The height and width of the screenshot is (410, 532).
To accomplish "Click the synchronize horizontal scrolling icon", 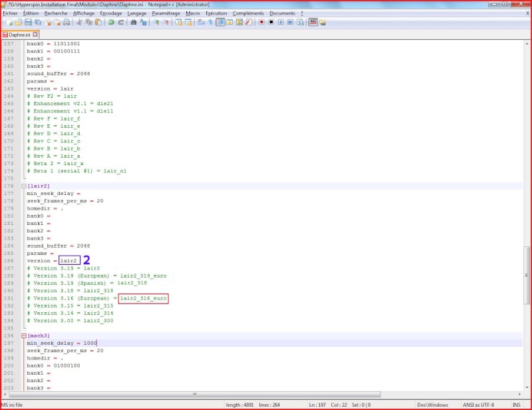I will point(188,23).
